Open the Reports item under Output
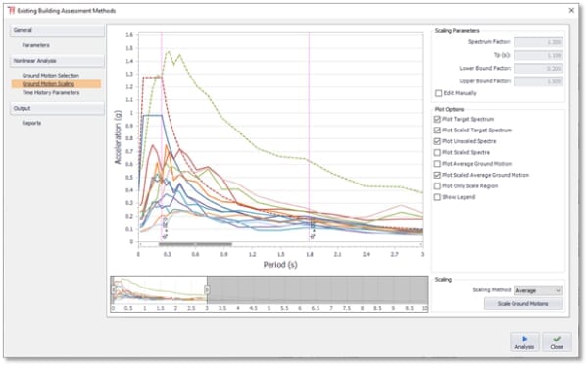The height and width of the screenshot is (367, 588). coord(31,123)
